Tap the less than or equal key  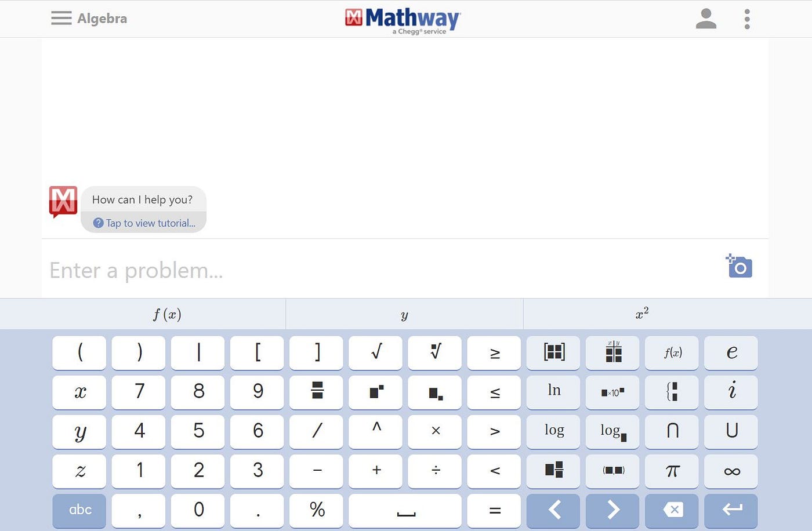494,392
